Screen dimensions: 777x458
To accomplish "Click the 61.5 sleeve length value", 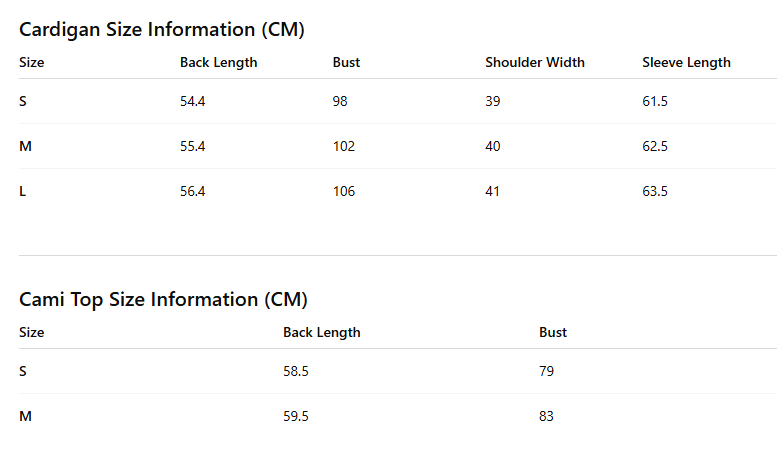I will pos(655,101).
